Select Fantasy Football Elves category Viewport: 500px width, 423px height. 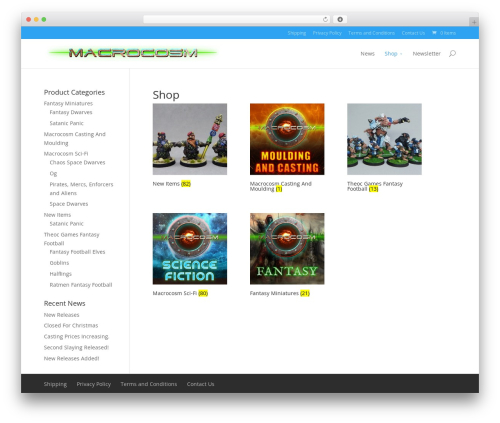[77, 252]
